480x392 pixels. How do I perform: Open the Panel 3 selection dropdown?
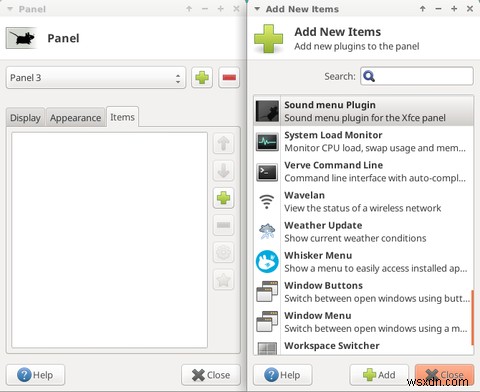point(96,78)
